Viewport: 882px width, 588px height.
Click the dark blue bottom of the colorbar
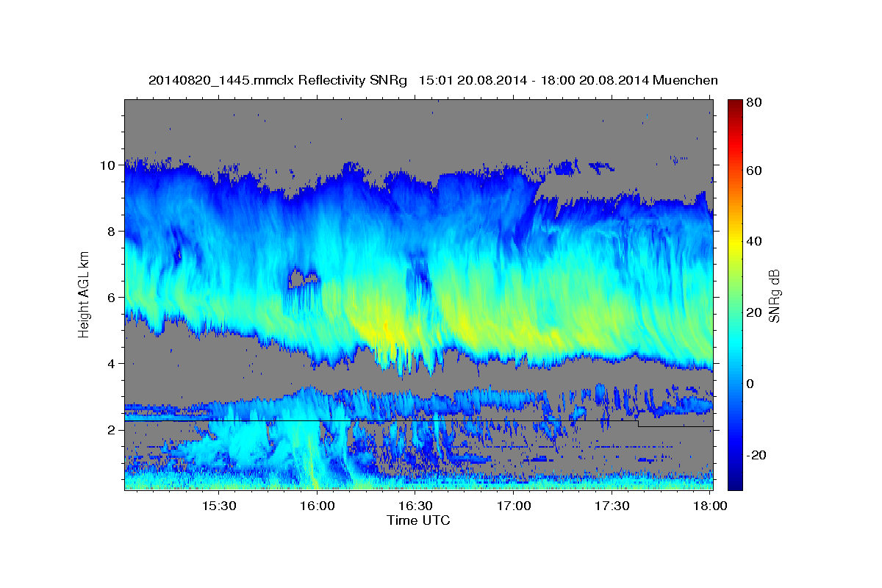pyautogui.click(x=735, y=481)
